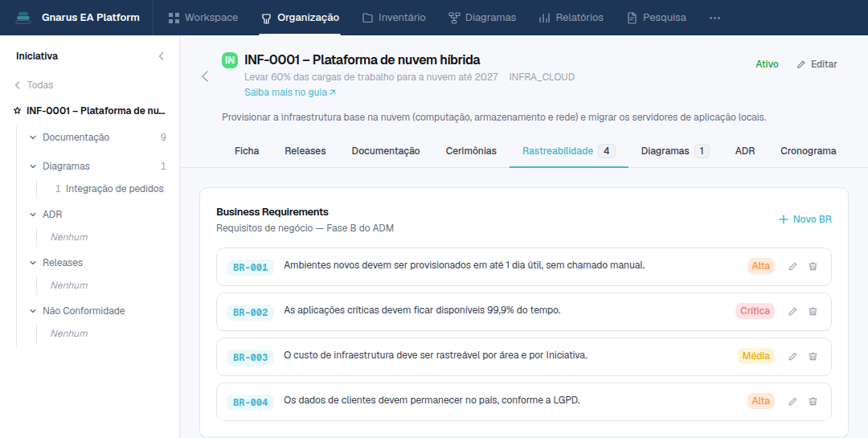
Task: Switch to the Documentação tab
Action: coord(386,151)
